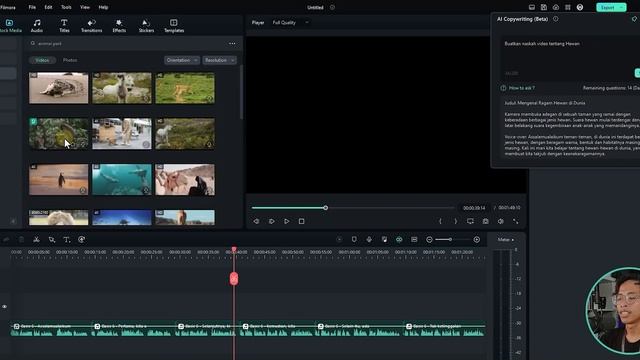Click the voiceover microphone icon
Screen dimensions: 640x360
point(369,240)
